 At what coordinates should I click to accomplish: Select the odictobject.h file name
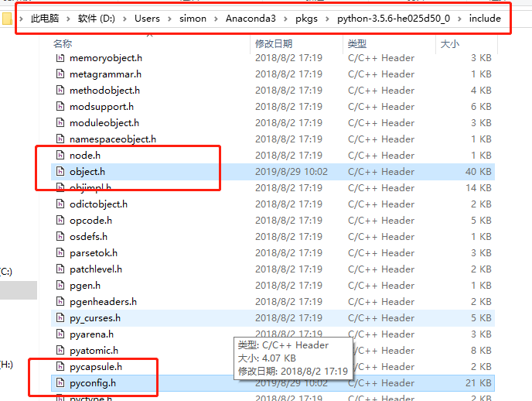tap(98, 204)
